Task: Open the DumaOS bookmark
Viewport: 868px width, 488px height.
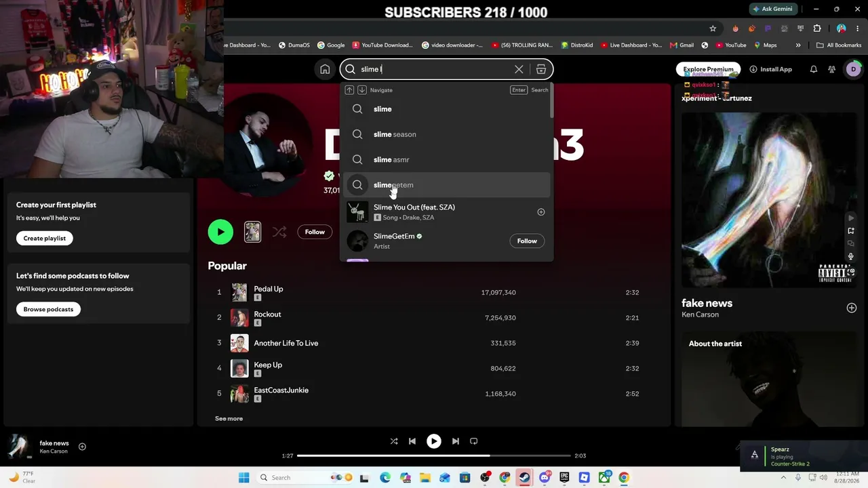Action: click(x=294, y=45)
